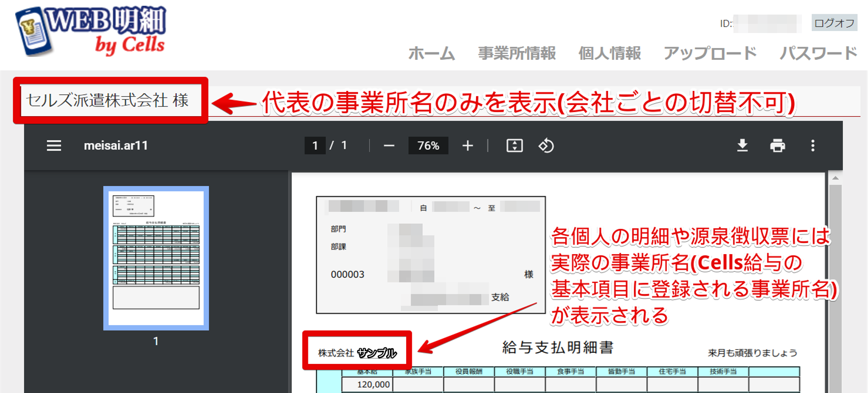868x393 pixels.
Task: Click the ID: label in the header
Action: coord(726,23)
